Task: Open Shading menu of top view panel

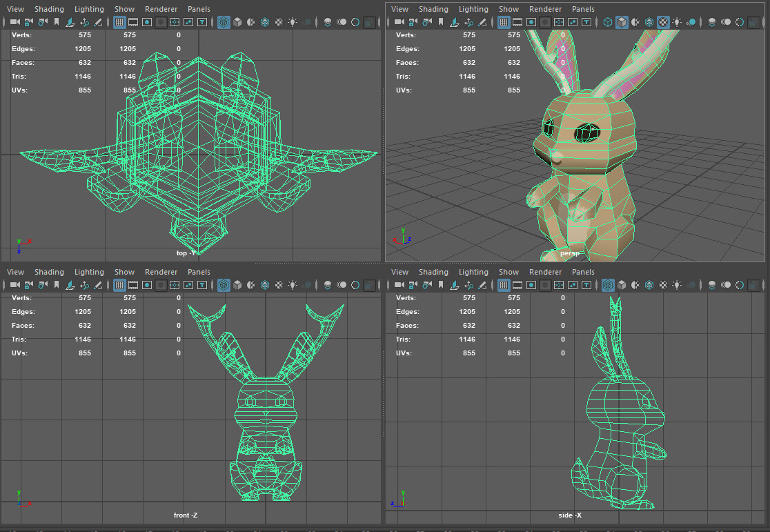Action: [49, 9]
